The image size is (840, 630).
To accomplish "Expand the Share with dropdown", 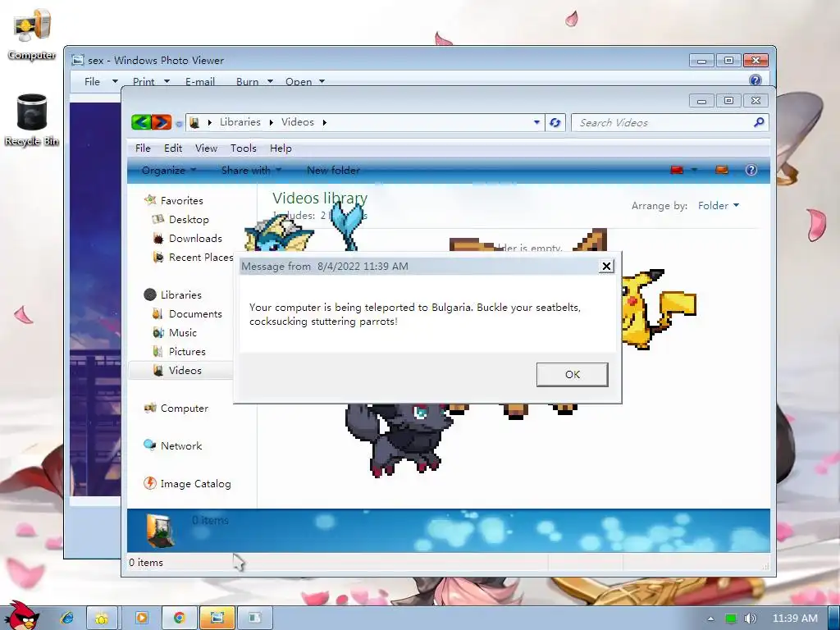I will pyautogui.click(x=251, y=171).
